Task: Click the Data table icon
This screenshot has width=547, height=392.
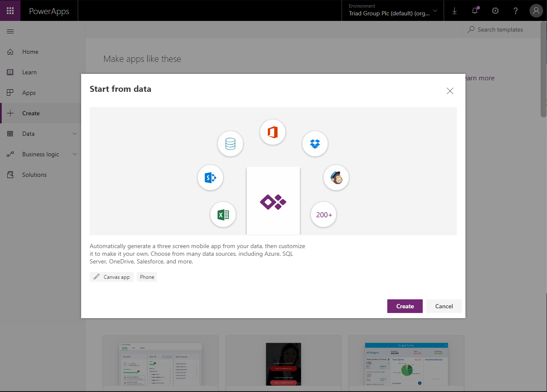Action: 10,134
